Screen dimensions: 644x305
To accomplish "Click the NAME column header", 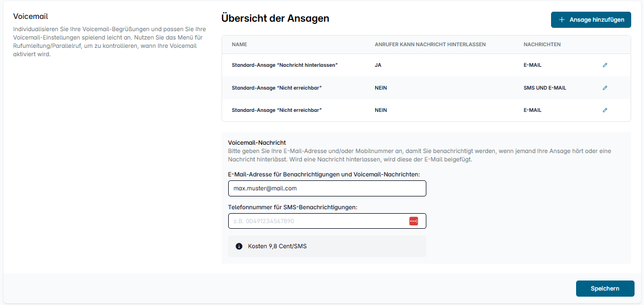I will tap(239, 45).
